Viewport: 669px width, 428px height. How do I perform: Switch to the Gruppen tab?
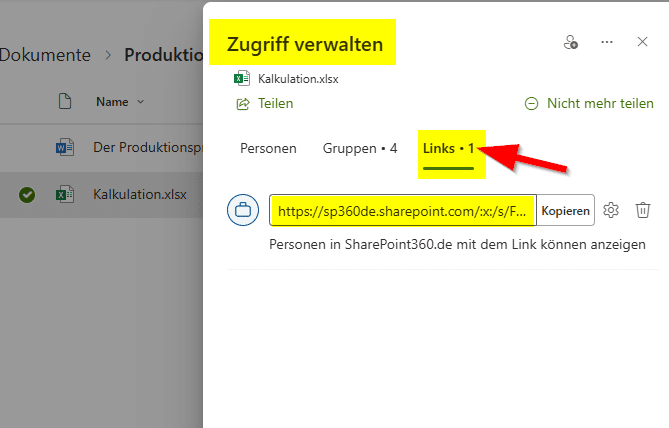(359, 148)
